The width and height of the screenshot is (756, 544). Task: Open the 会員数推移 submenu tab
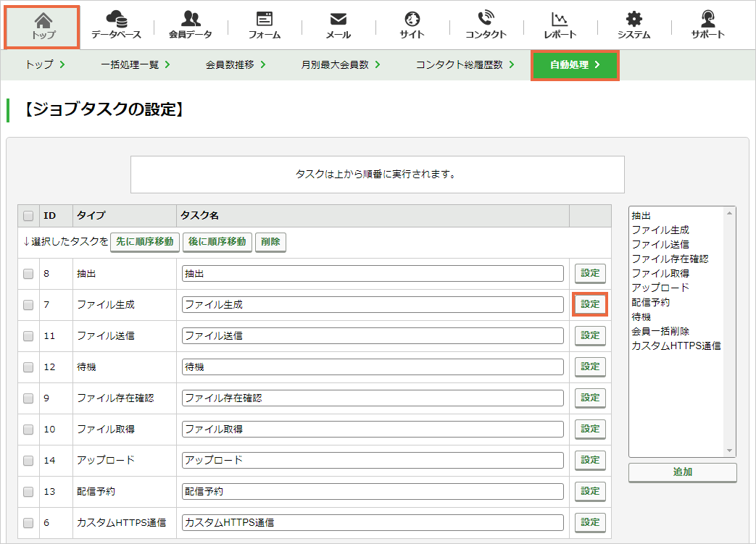click(236, 64)
